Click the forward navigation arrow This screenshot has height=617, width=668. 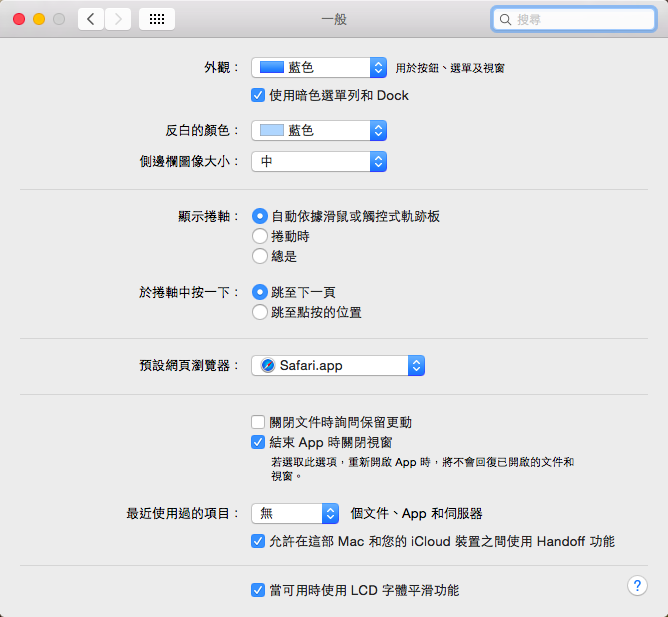(118, 19)
